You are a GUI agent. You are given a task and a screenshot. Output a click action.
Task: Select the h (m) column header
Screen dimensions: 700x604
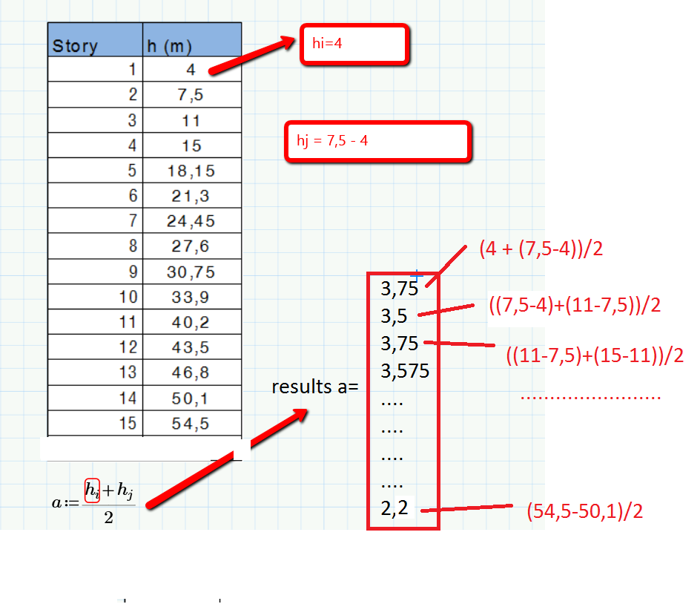[192, 39]
